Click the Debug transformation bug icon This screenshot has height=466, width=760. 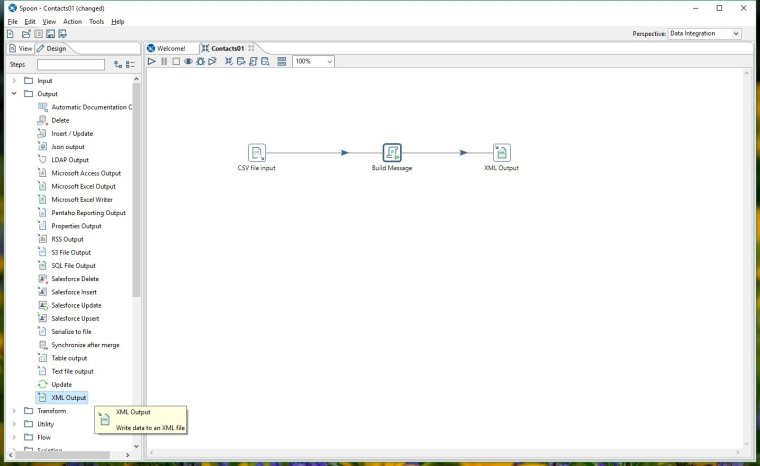(201, 61)
